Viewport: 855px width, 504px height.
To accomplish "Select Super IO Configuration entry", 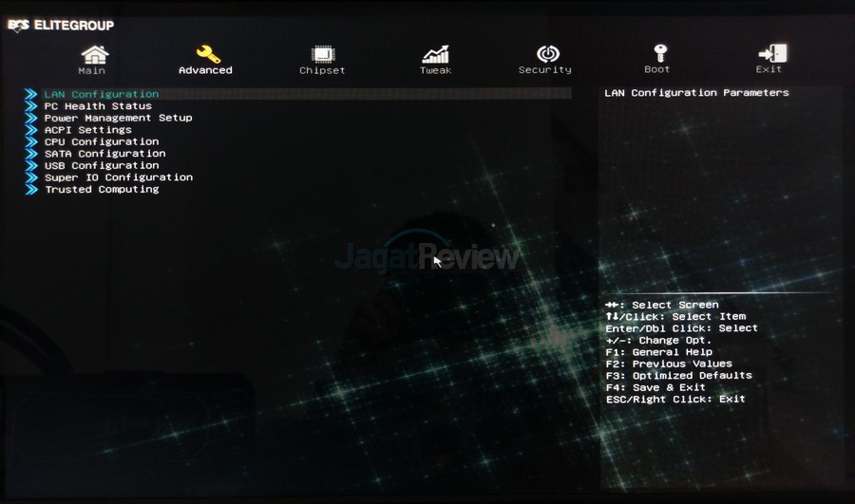I will pyautogui.click(x=119, y=177).
